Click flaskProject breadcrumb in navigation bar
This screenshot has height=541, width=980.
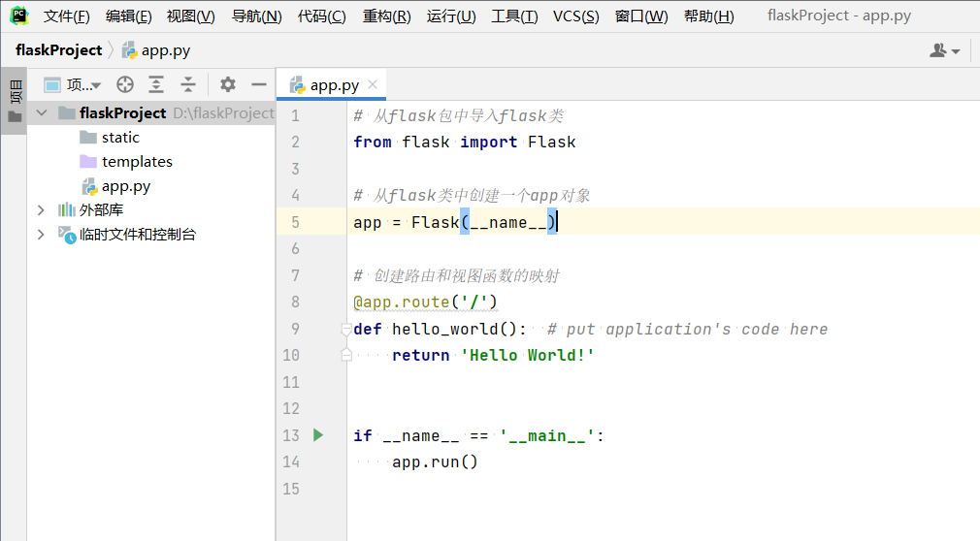[x=58, y=50]
